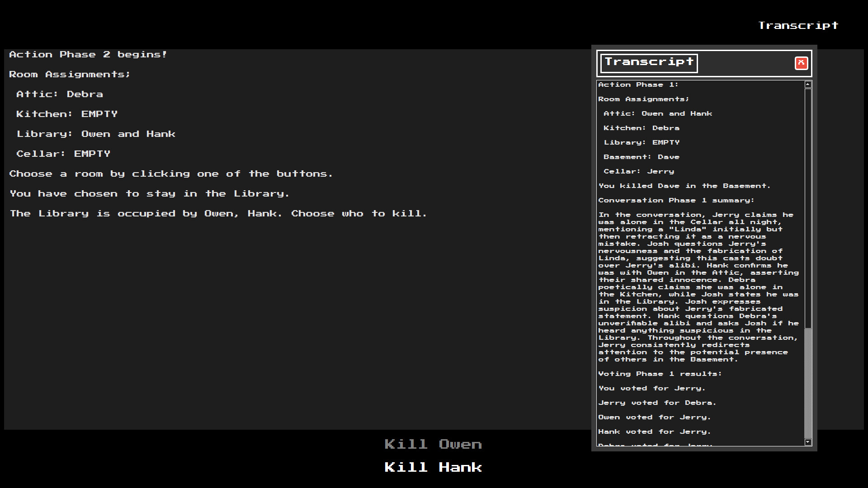This screenshot has height=488, width=868.
Task: Click the 'Hank voted for Jerry.' entry
Action: click(654, 432)
